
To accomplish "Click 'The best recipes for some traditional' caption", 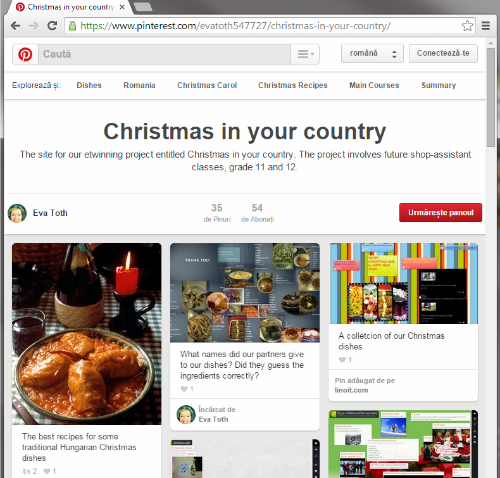I will point(79,447).
